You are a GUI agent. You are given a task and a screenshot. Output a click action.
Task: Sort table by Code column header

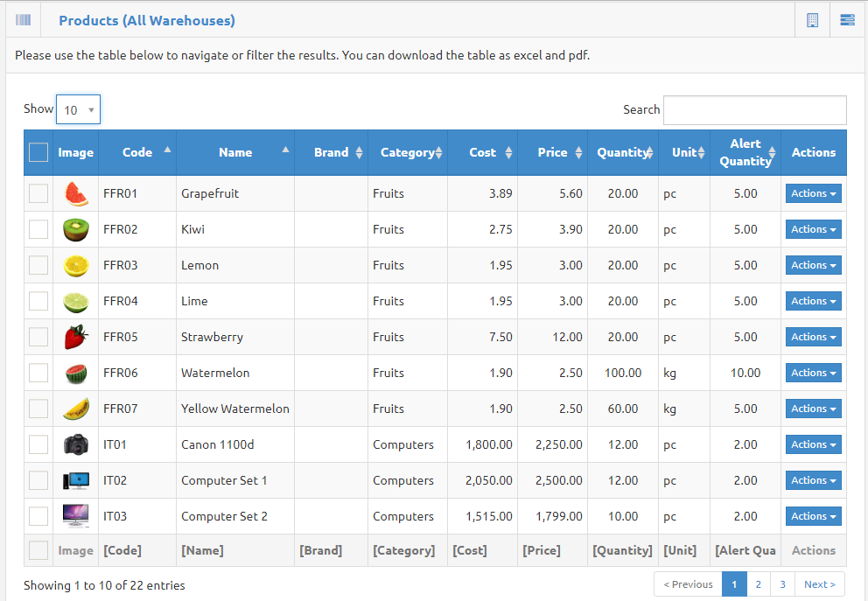tap(137, 153)
